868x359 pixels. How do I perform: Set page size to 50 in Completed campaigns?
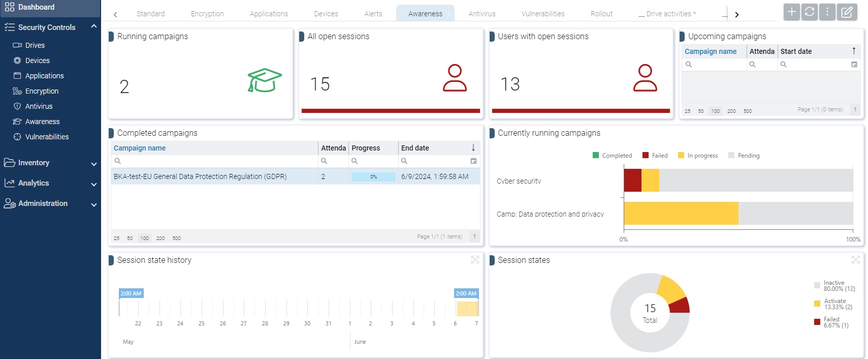tap(130, 238)
